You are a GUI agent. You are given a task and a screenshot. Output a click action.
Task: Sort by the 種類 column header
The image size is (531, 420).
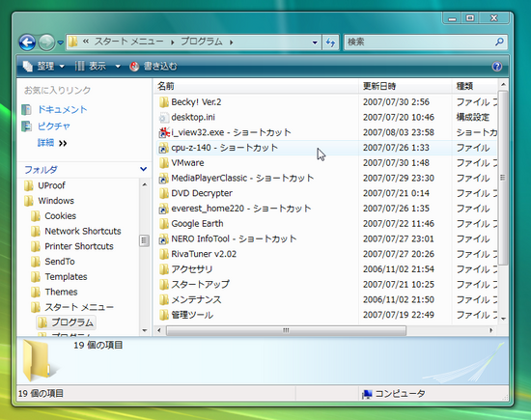475,86
